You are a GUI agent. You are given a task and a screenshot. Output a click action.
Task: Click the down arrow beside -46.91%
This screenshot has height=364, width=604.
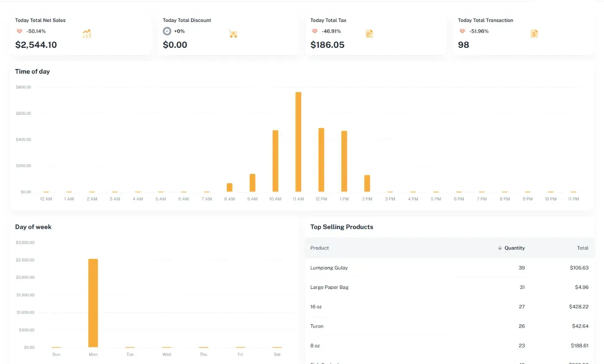point(315,31)
